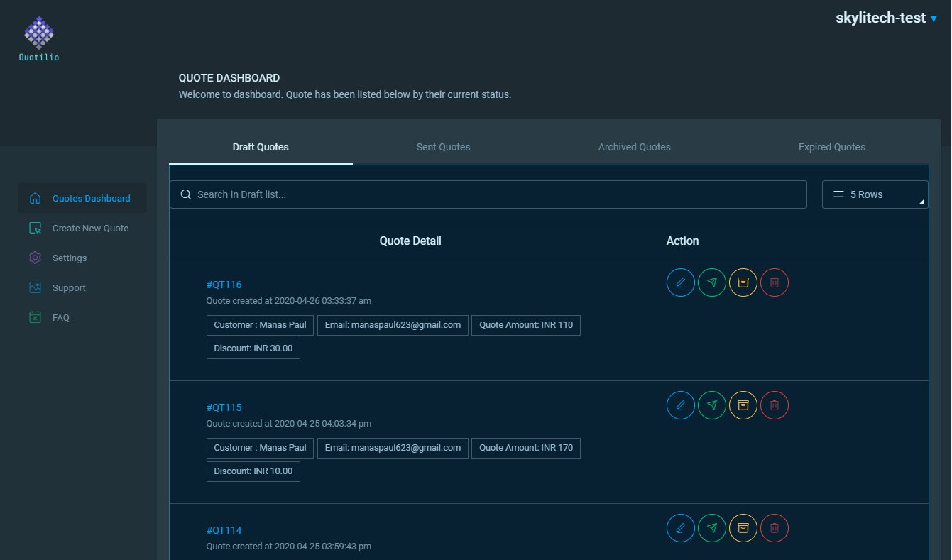Send quote #QT116 using the paper plane icon
The width and height of the screenshot is (952, 560).
(x=712, y=282)
